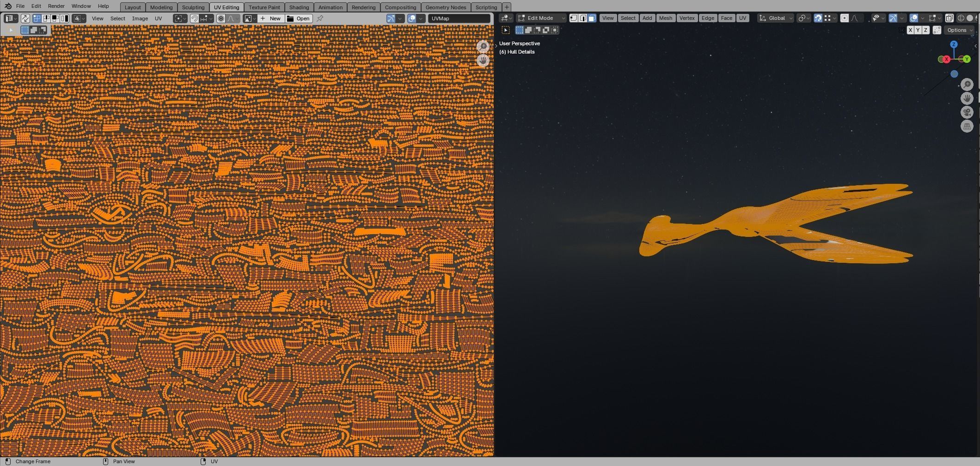Screen dimensions: 980x466
Task: Enable Y axis mesh mirror
Action: pos(918,30)
